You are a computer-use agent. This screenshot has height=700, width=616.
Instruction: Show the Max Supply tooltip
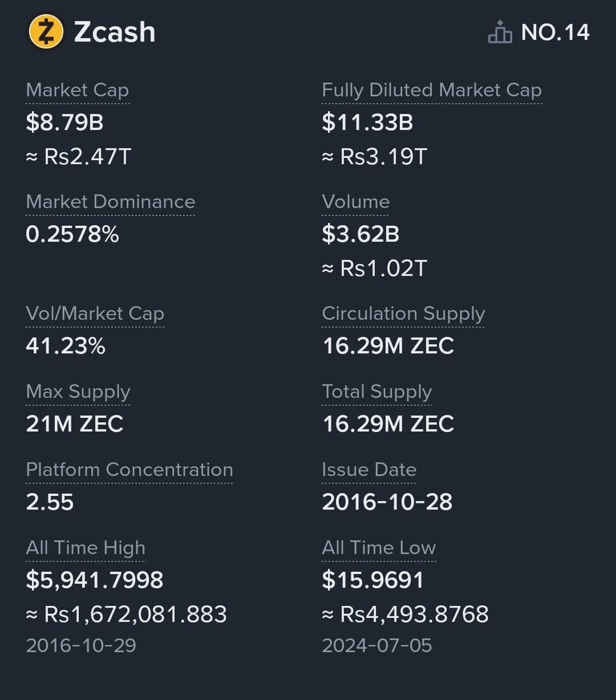click(x=78, y=392)
